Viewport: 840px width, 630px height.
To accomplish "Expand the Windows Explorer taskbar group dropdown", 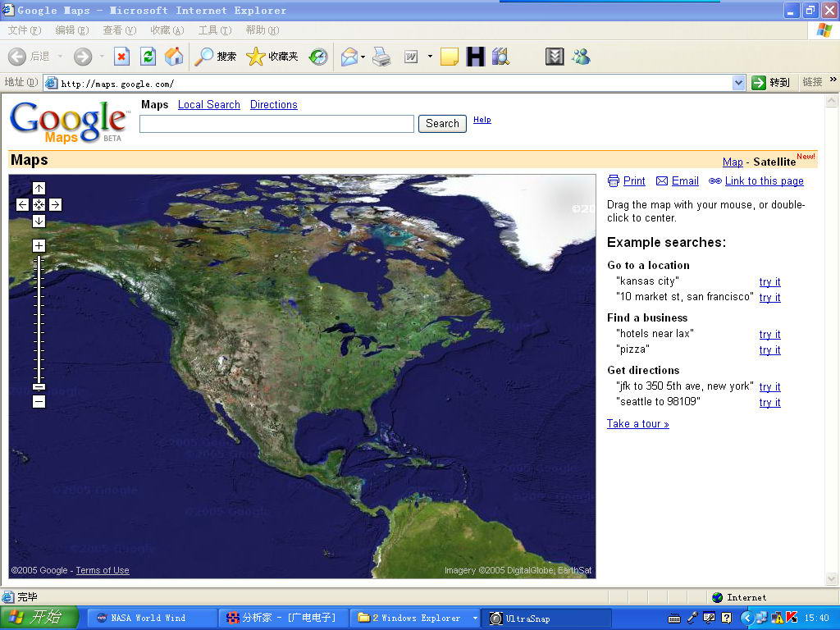I will (x=474, y=618).
